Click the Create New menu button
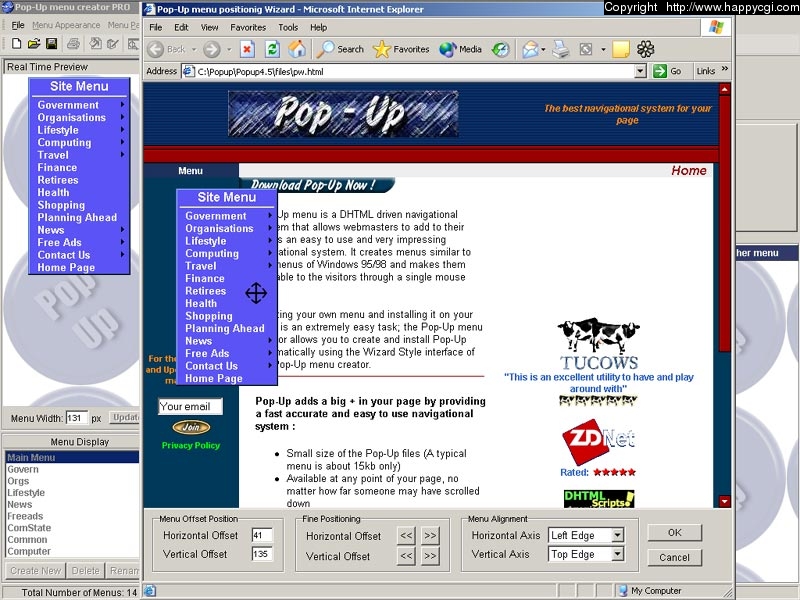Image resolution: width=800 pixels, height=600 pixels. tap(36, 571)
